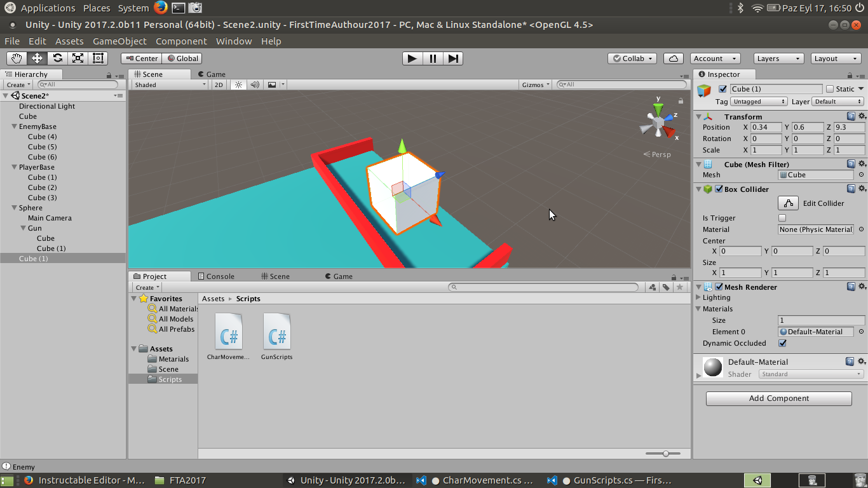This screenshot has height=488, width=868.
Task: Open the Layers dropdown in toolbar
Action: 778,58
